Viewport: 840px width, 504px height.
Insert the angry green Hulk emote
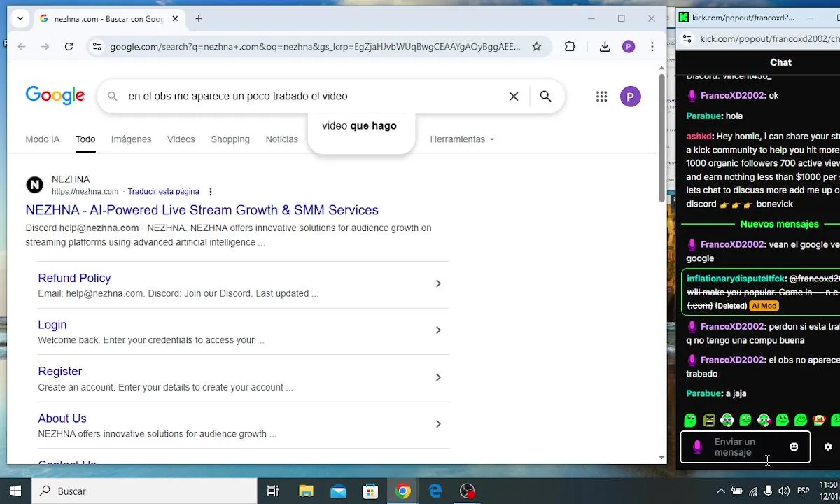709,420
